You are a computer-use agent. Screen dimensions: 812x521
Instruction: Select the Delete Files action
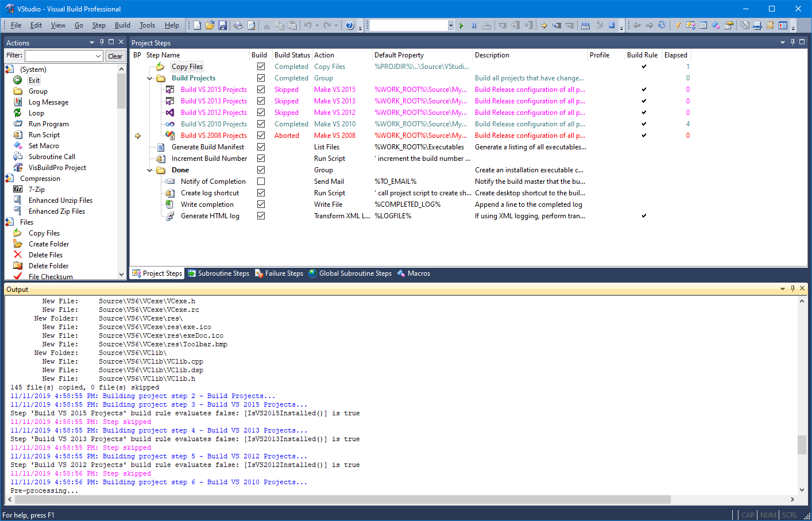click(x=45, y=255)
